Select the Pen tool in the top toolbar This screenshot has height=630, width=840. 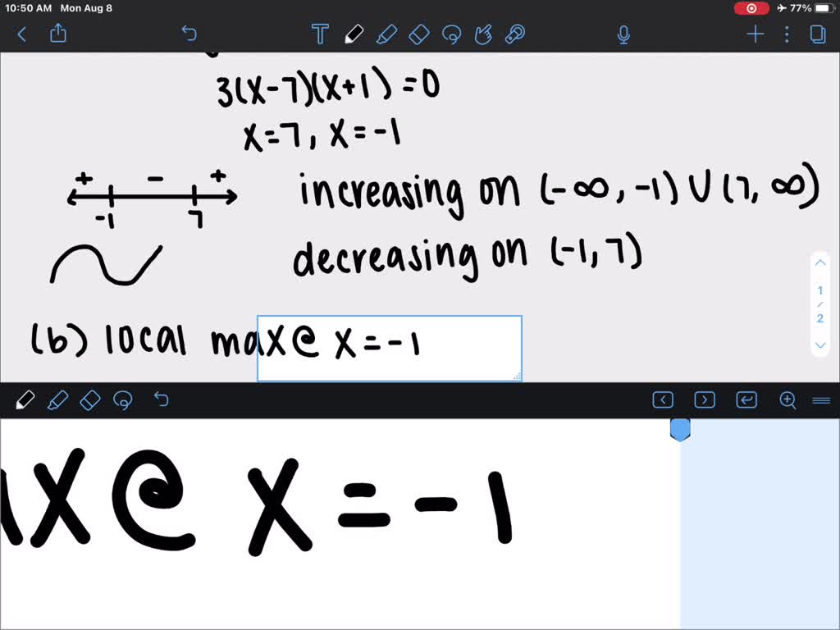point(354,34)
